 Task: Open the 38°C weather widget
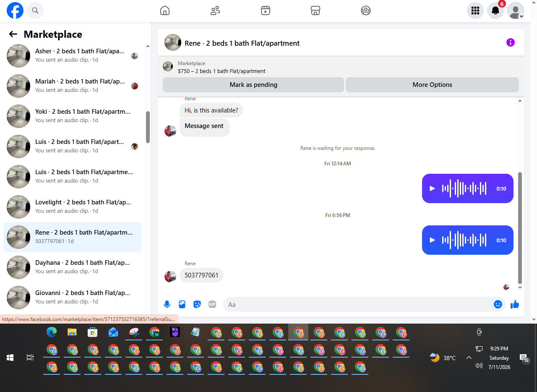click(x=443, y=358)
